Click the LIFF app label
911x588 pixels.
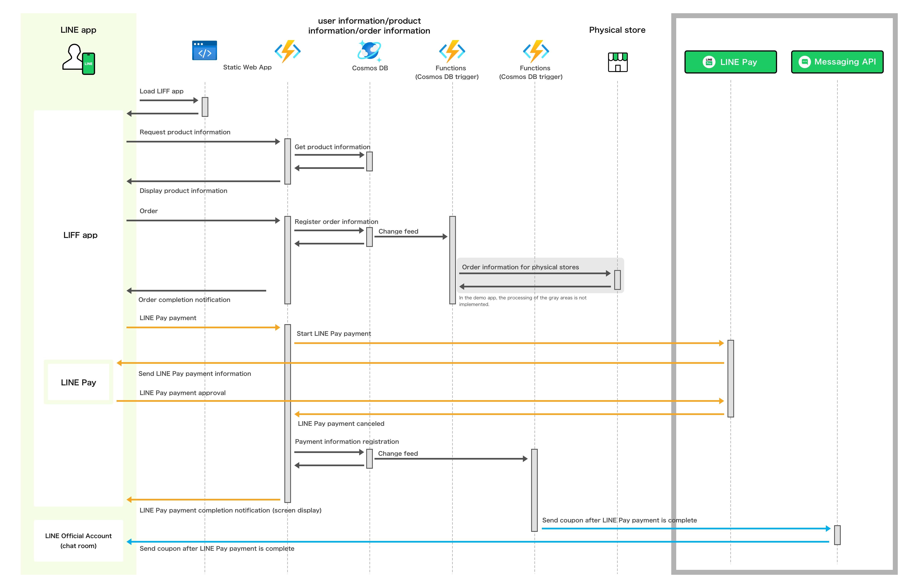click(80, 235)
